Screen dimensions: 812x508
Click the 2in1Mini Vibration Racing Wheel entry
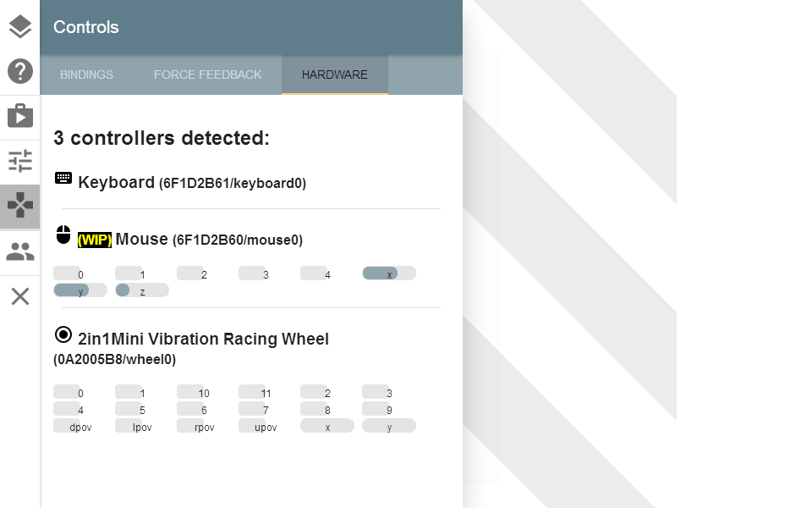click(x=203, y=339)
